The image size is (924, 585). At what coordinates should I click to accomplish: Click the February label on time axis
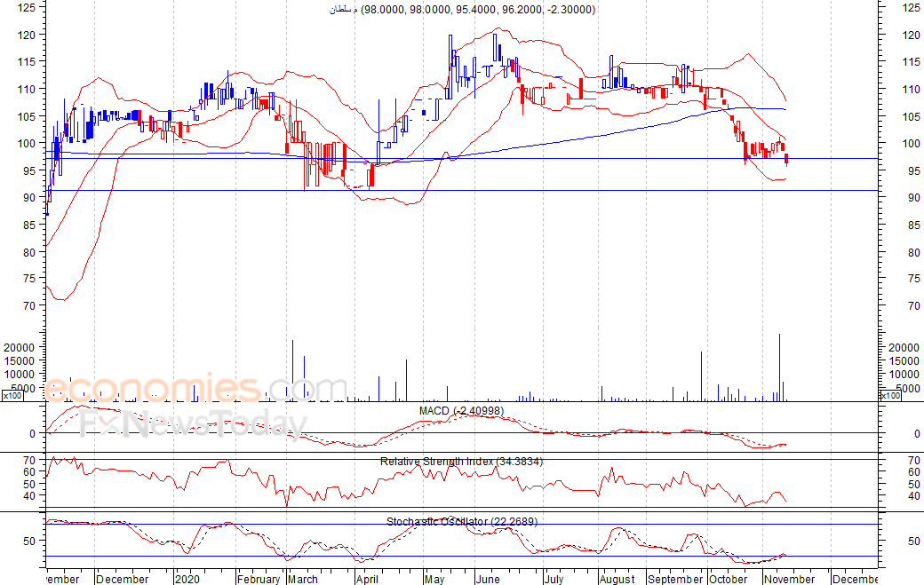coord(259,579)
